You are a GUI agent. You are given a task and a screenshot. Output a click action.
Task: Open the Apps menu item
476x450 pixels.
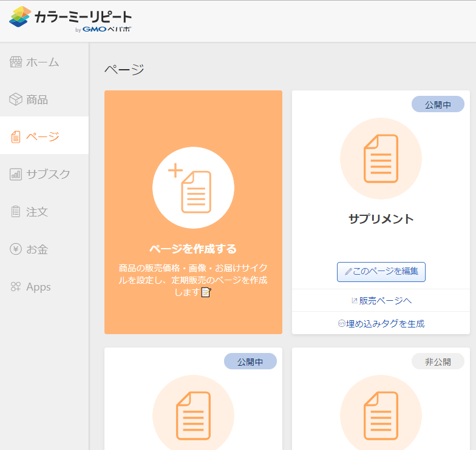(x=44, y=286)
